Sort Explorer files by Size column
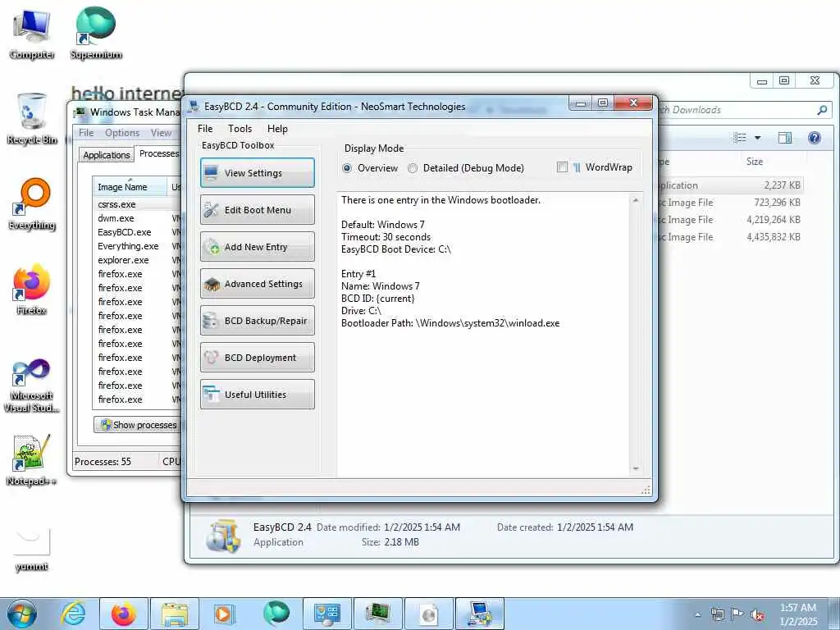Screen dimensions: 840x630 (755, 162)
